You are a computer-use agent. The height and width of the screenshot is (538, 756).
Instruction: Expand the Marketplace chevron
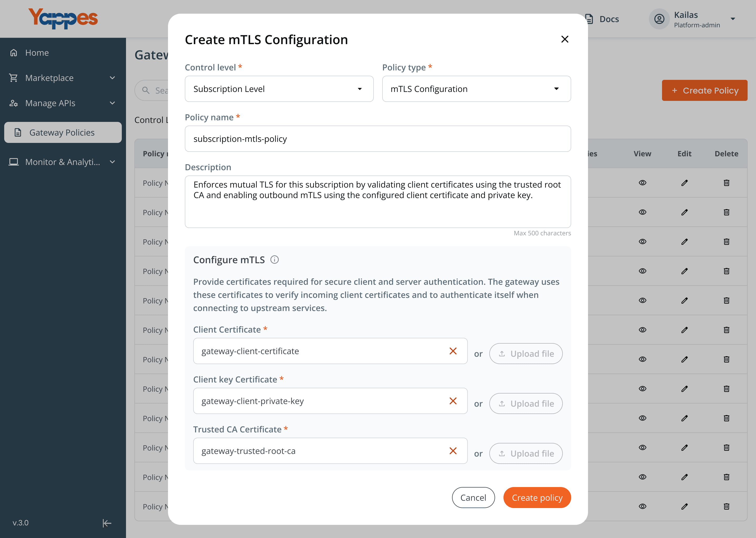pos(112,78)
